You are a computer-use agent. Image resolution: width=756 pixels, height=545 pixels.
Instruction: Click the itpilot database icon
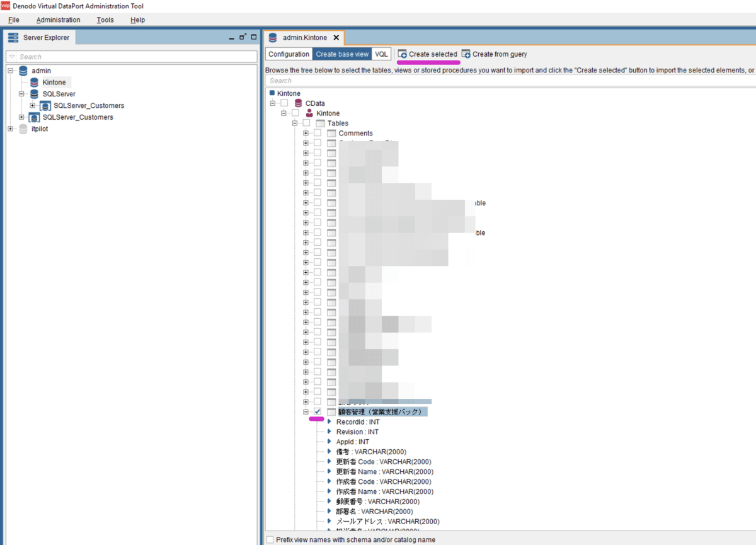point(23,129)
